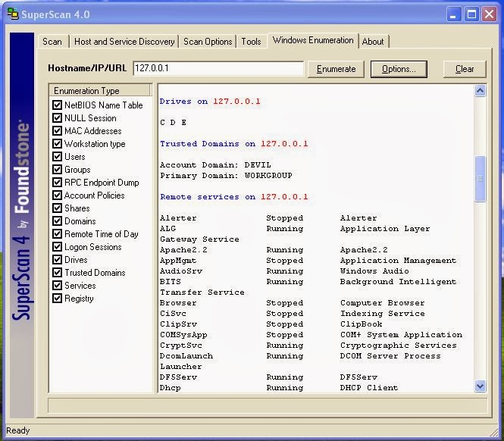Toggle the Groups checkbox
The width and height of the screenshot is (504, 441).
57,169
